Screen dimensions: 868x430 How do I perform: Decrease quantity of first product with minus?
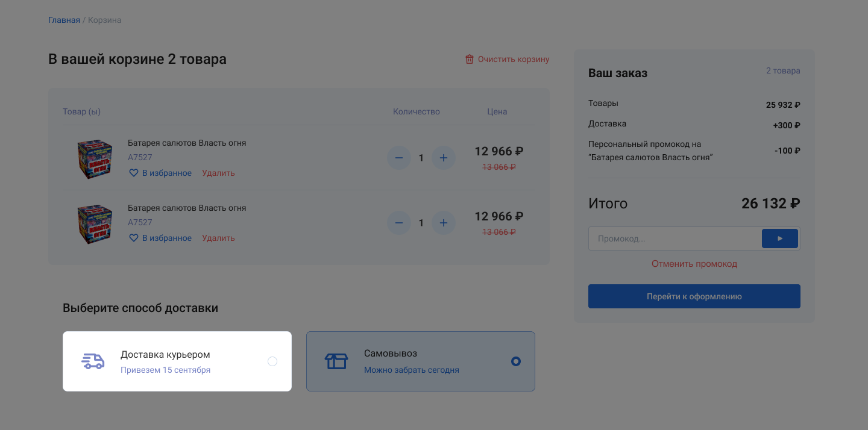pos(398,158)
